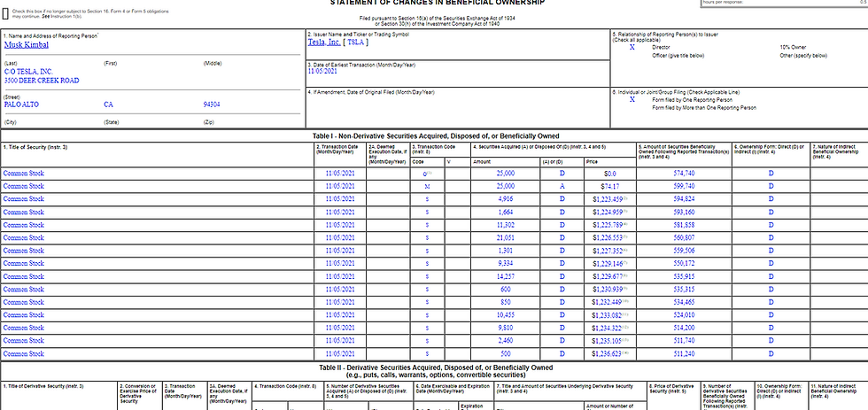Click the $1,229.146 price cell

[610, 263]
